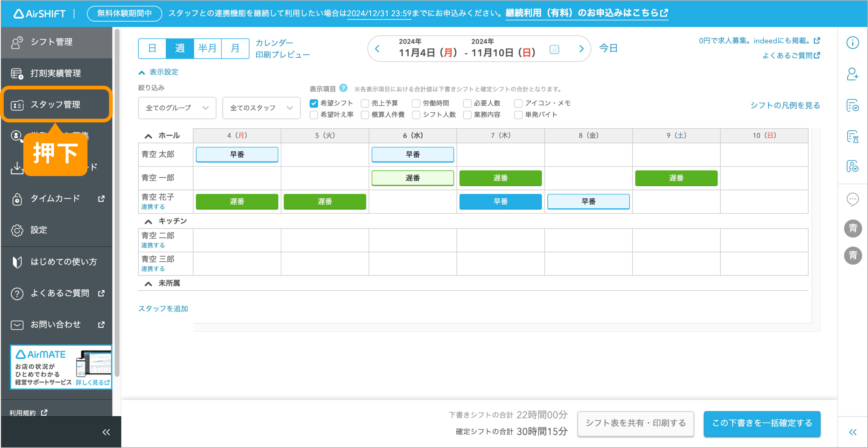The image size is (868, 448).
Task: Click the add staff person-plus icon
Action: click(x=852, y=74)
